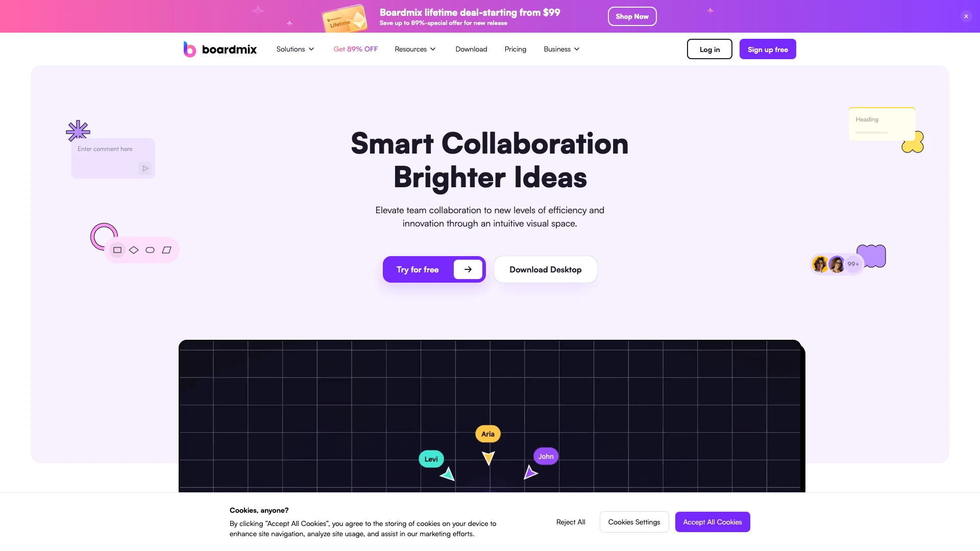Expand the Solutions dropdown menu
Image resolution: width=980 pixels, height=551 pixels.
[x=294, y=48]
